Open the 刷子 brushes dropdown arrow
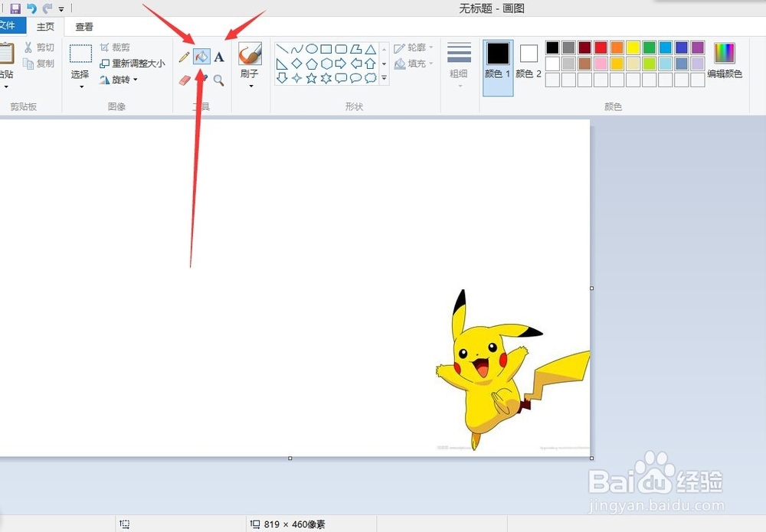The width and height of the screenshot is (766, 532). [250, 86]
